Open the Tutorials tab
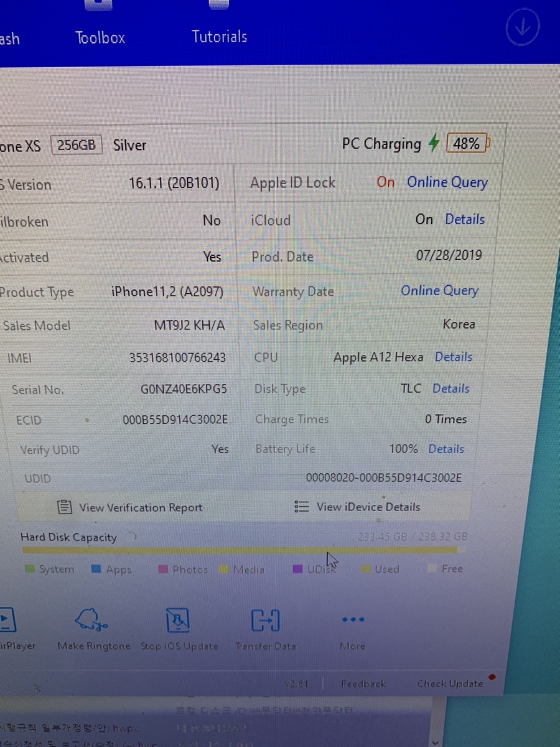 pos(219,37)
